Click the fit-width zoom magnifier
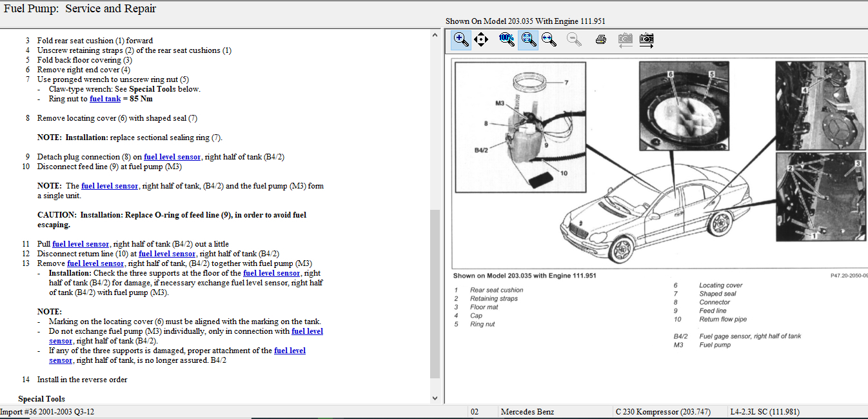Viewport: 868px width, 419px height. (549, 39)
